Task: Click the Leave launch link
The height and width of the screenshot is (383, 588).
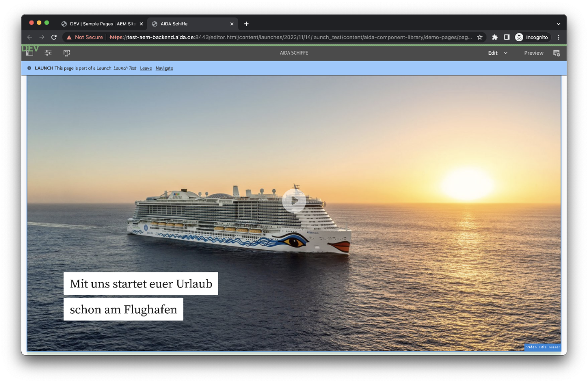Action: (x=146, y=68)
